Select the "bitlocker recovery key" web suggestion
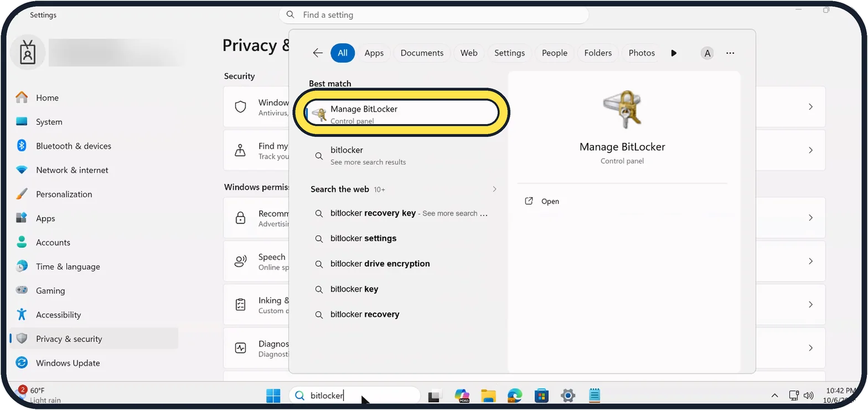The height and width of the screenshot is (410, 868). (x=401, y=213)
